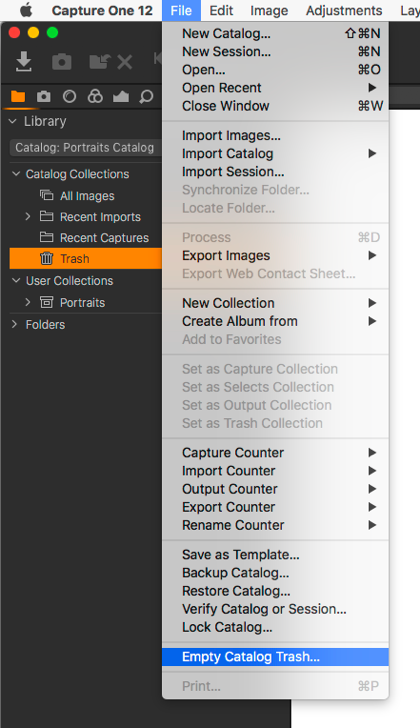Choose Verify Catalog or Session menu item
Image resolution: width=420 pixels, height=728 pixels.
point(275,609)
